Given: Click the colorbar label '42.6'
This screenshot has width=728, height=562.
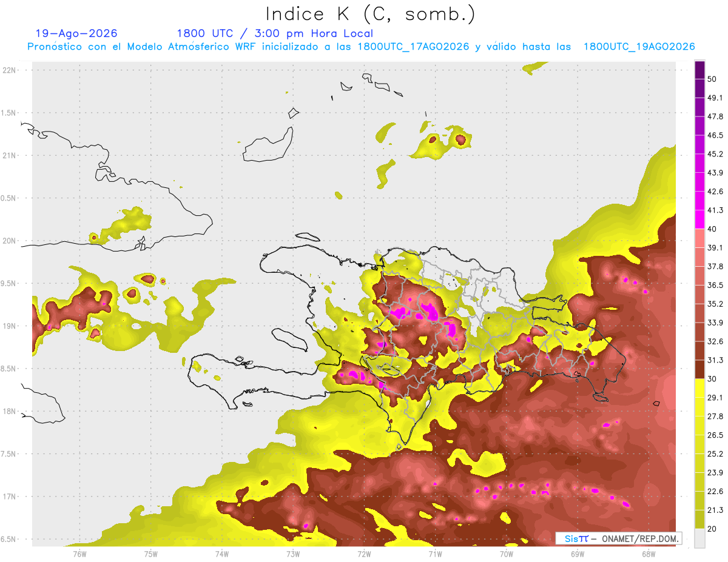Looking at the screenshot, I should coord(715,192).
